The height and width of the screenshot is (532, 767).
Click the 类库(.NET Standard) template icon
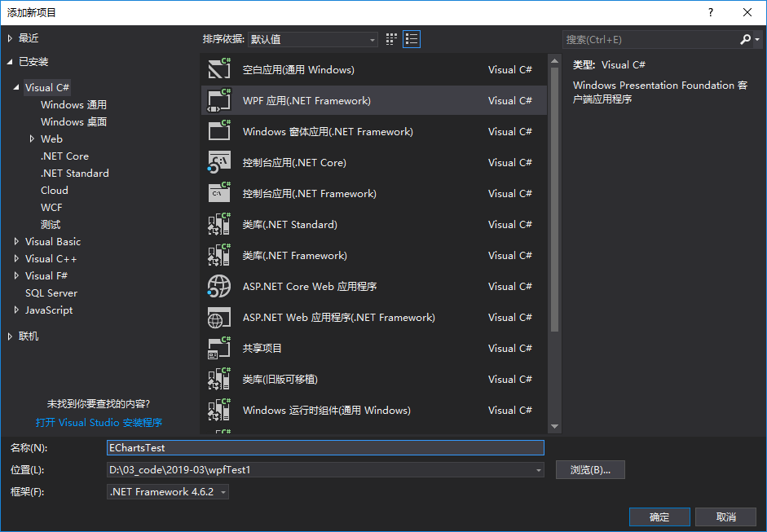pyautogui.click(x=219, y=224)
